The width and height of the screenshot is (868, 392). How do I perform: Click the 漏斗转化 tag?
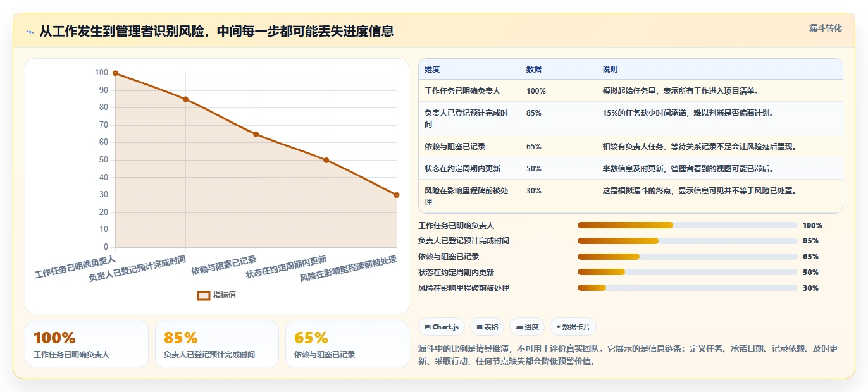click(x=826, y=28)
